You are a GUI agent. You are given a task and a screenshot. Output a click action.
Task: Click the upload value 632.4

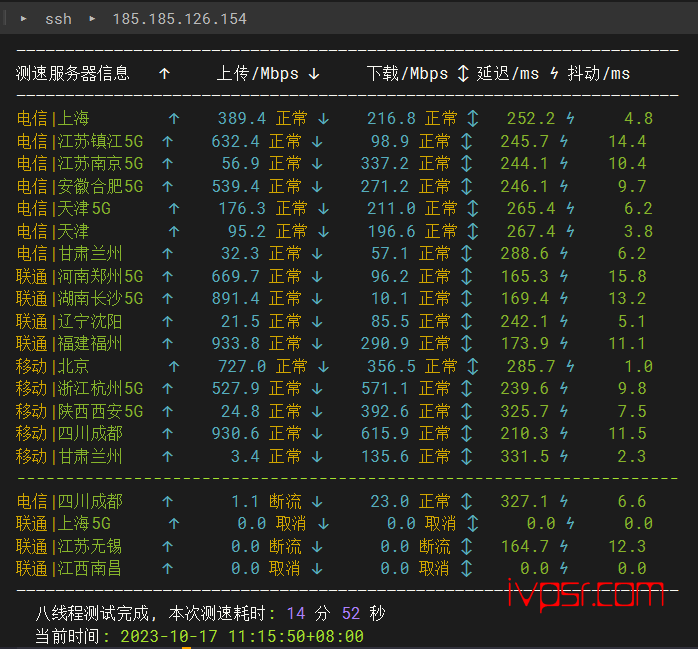coord(235,142)
